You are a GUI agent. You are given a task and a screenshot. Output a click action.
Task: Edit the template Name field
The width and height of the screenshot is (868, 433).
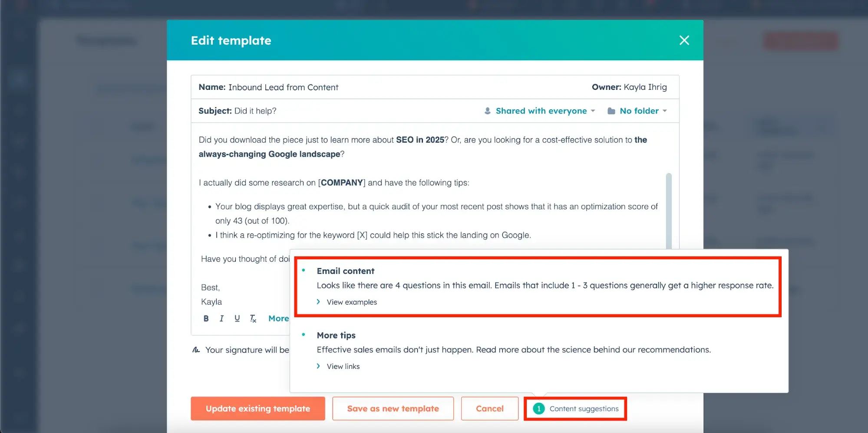tap(283, 87)
